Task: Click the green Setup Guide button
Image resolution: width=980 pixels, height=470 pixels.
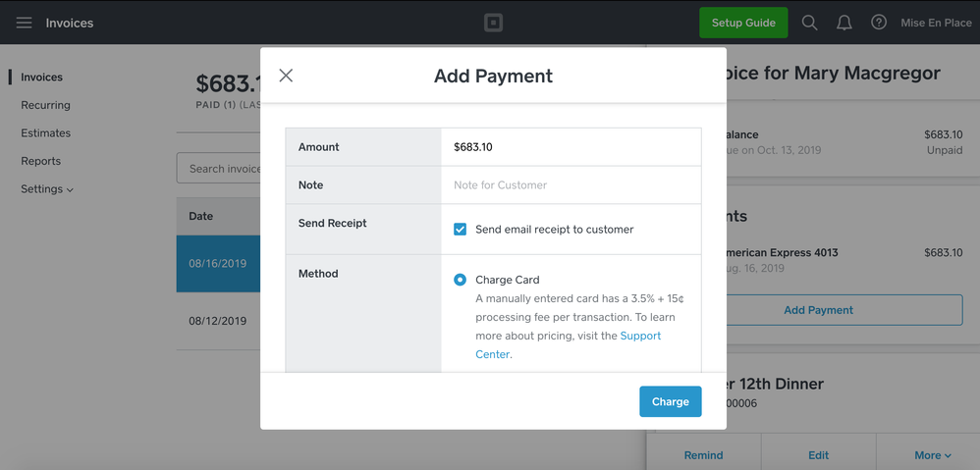Action: [x=742, y=23]
